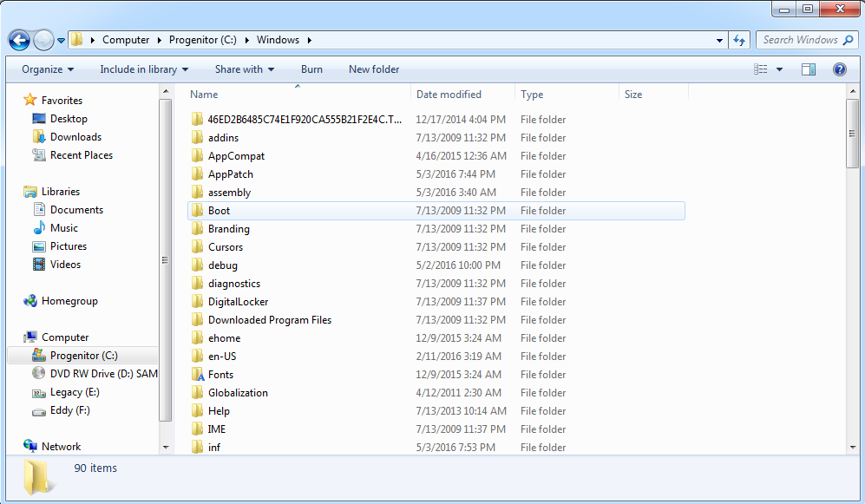Open the recent pages dropdown arrow
This screenshot has width=865, height=504.
[61, 40]
